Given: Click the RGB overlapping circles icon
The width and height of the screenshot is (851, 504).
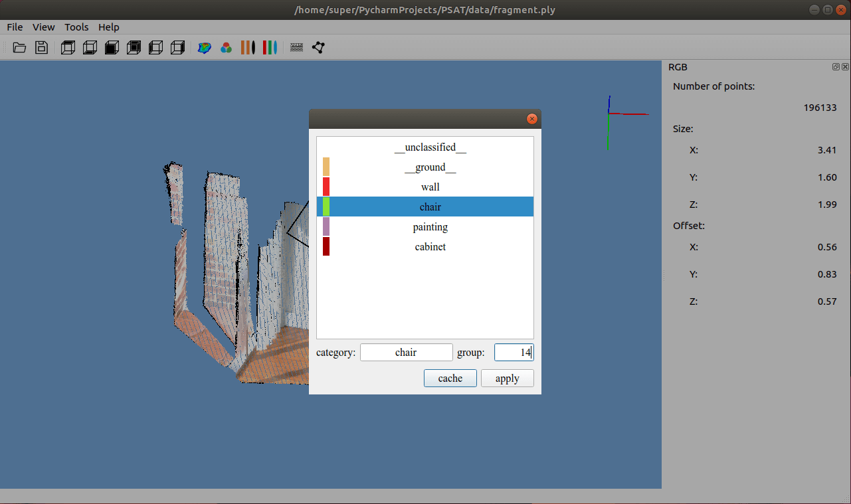Looking at the screenshot, I should (x=226, y=48).
